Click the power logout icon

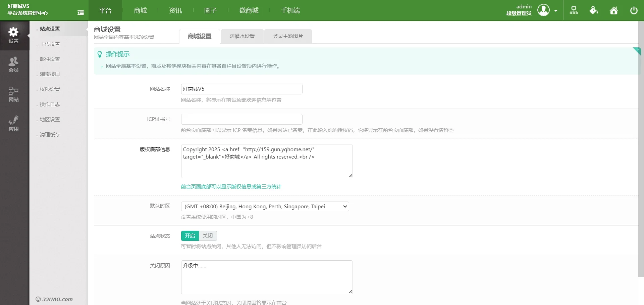(x=634, y=10)
